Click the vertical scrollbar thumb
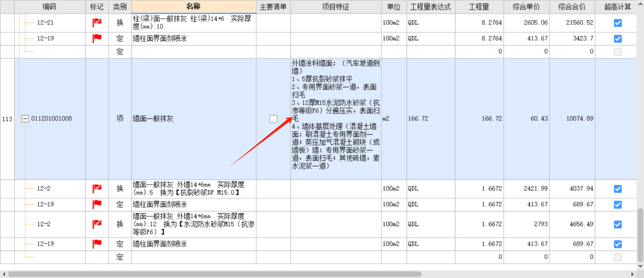 click(640, 235)
